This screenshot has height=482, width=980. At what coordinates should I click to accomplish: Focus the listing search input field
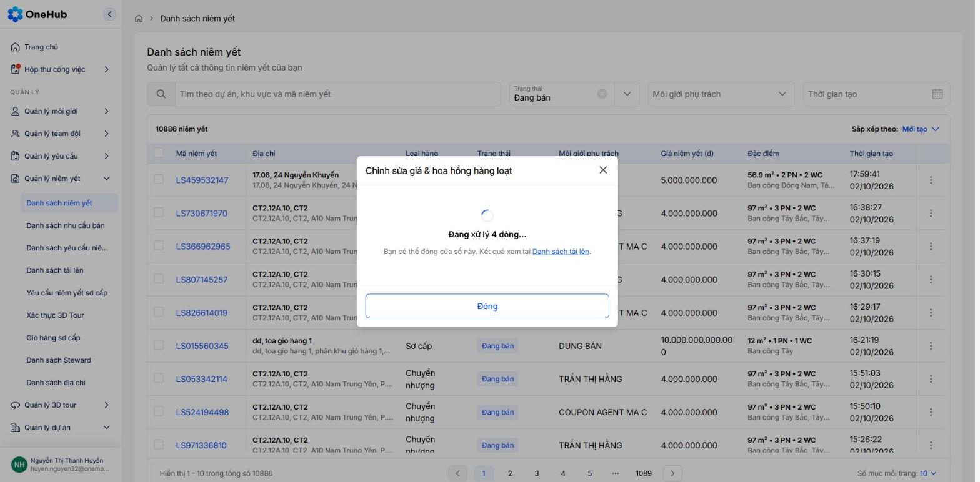coord(337,94)
